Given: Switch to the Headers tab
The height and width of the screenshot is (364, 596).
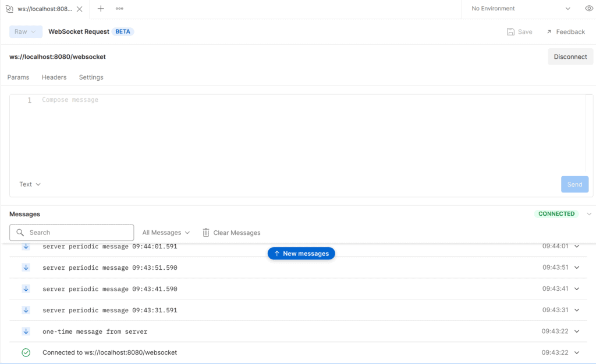Looking at the screenshot, I should [54, 77].
